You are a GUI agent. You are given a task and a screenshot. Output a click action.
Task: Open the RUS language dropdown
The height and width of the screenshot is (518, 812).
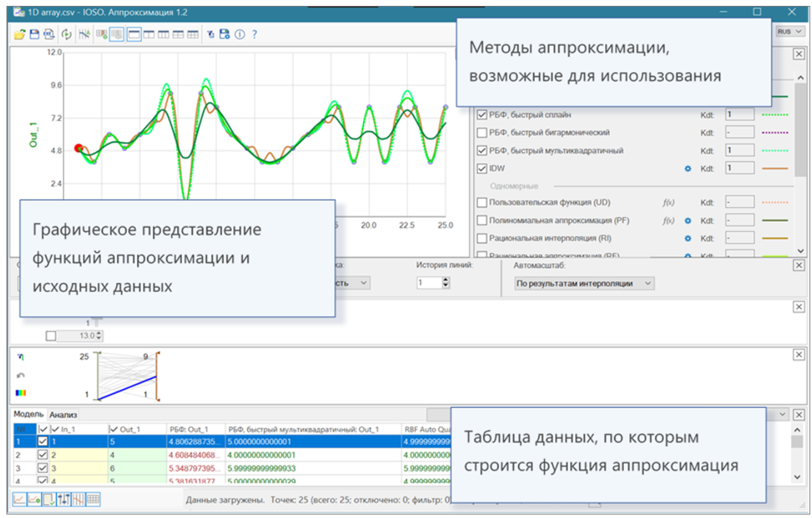point(790,32)
